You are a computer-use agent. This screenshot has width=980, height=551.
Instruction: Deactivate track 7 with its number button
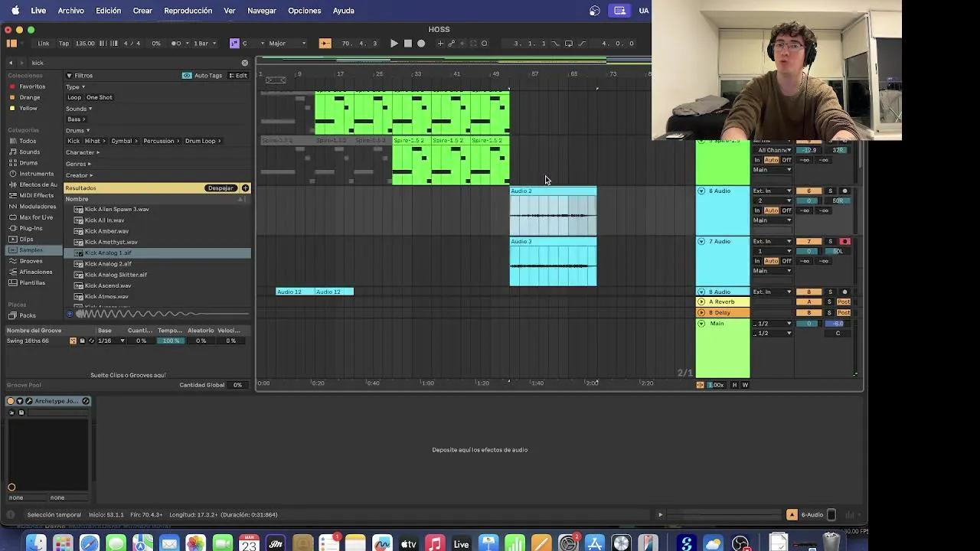coord(809,242)
